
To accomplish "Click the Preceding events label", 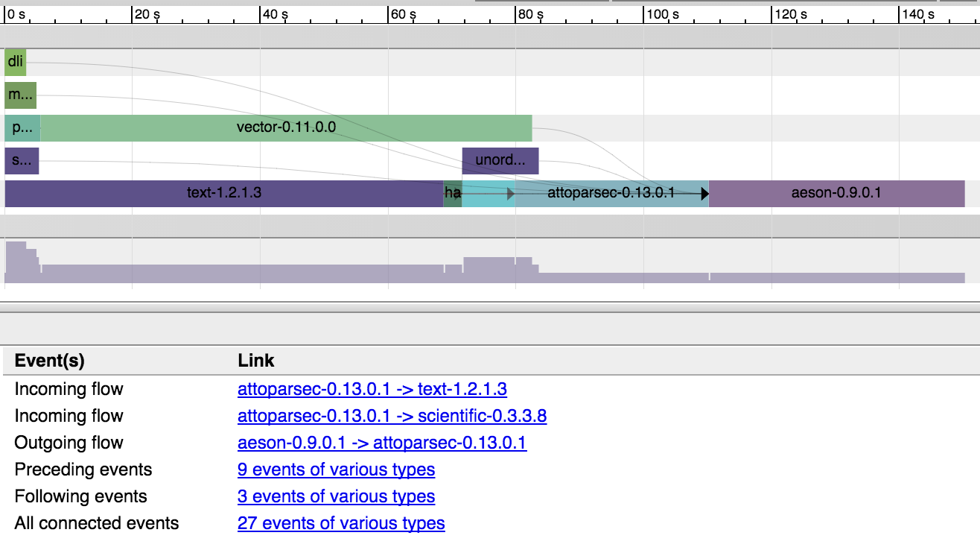I will click(83, 470).
